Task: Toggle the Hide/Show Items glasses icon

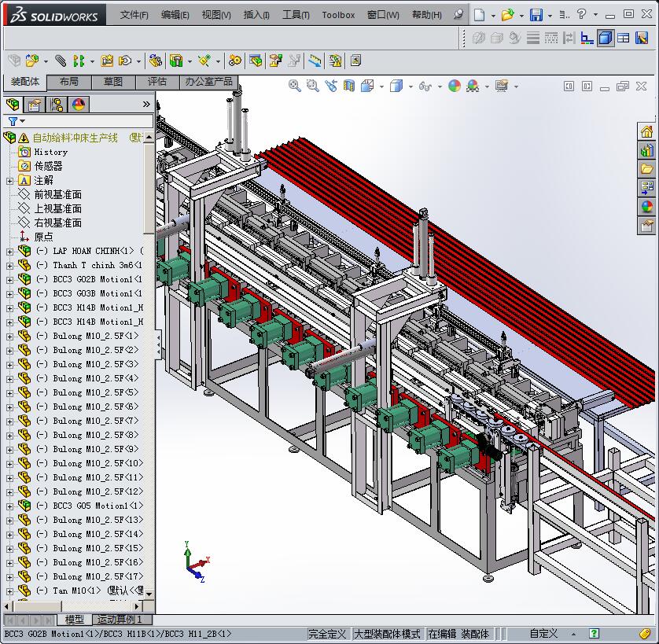Action: (425, 86)
